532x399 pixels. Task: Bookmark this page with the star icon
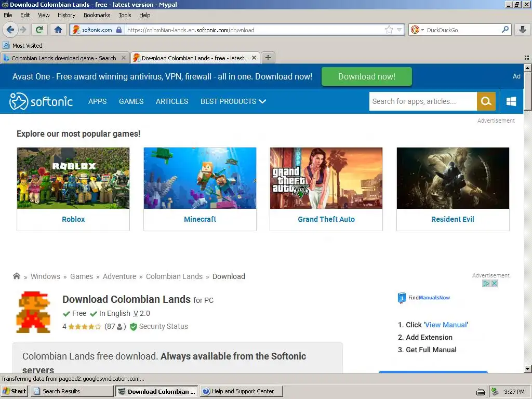(x=389, y=30)
